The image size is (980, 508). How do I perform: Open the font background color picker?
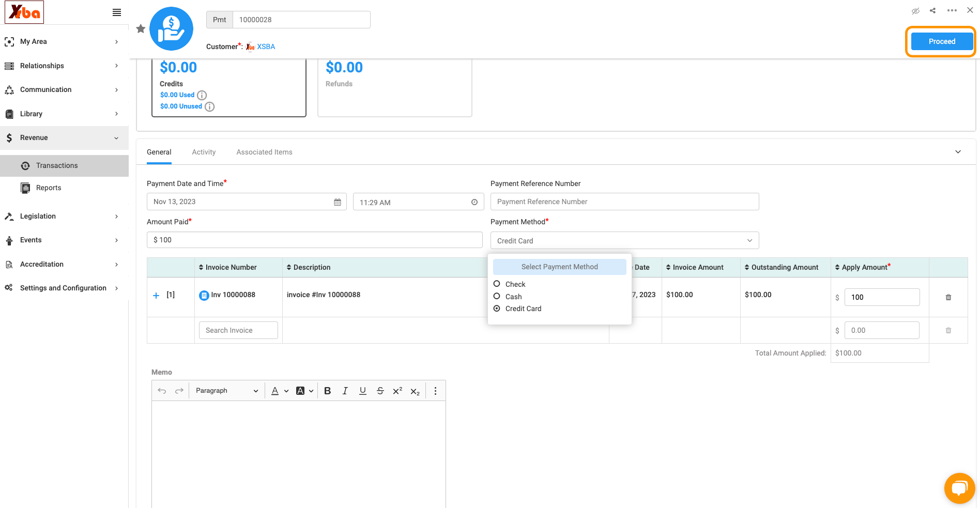[x=304, y=391]
